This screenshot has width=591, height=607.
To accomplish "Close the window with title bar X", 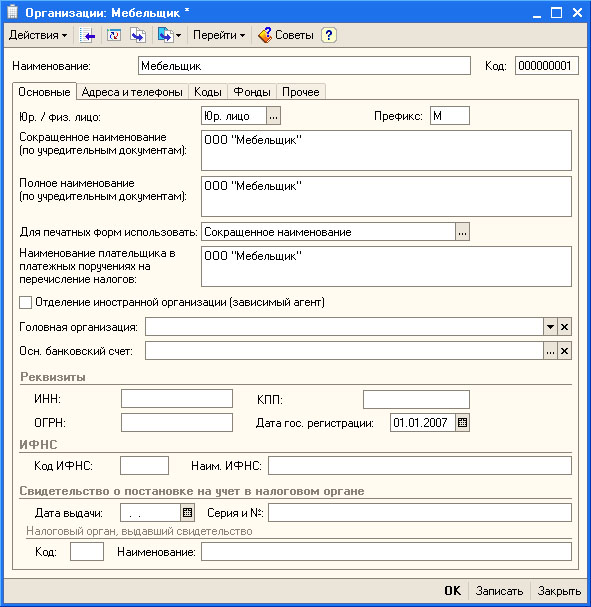I will click(577, 13).
